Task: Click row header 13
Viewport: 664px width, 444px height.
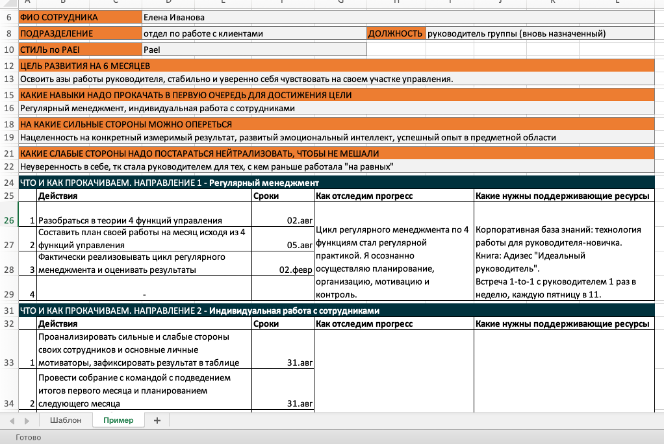Action: pos(9,79)
